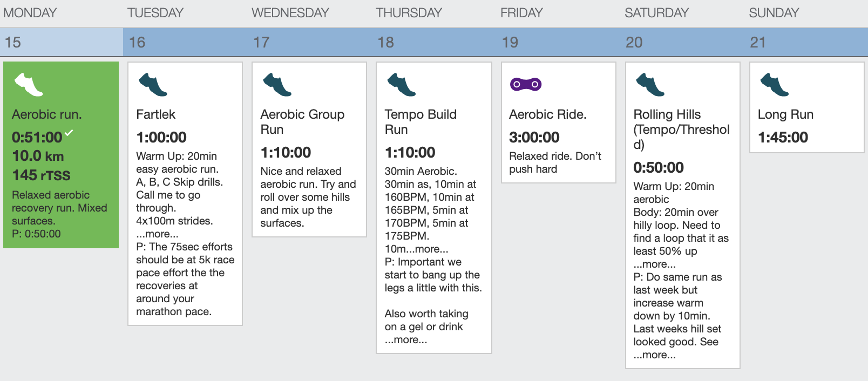Click the purple bike chain icon on Friday
Image resolution: width=868 pixels, height=381 pixels.
(x=526, y=84)
